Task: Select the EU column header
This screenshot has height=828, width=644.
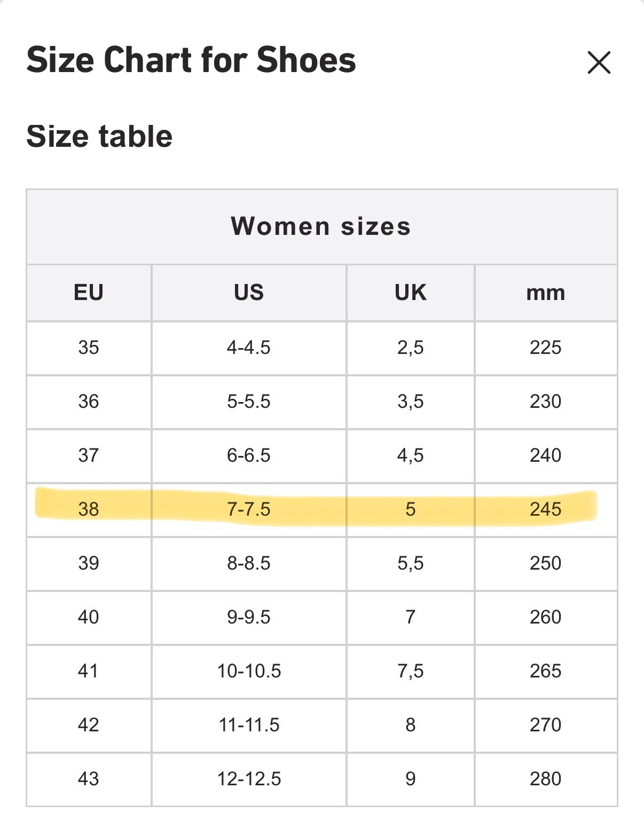Action: 89,293
